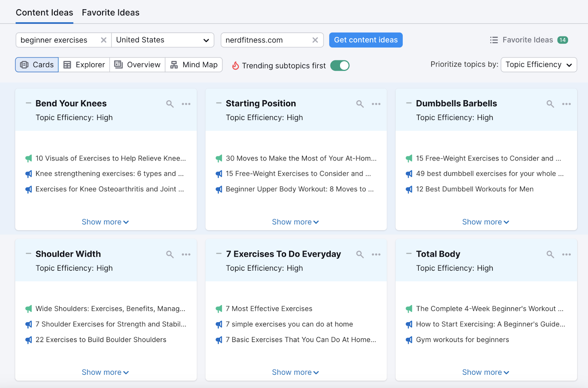Click search icon on Total Body card

coord(550,254)
